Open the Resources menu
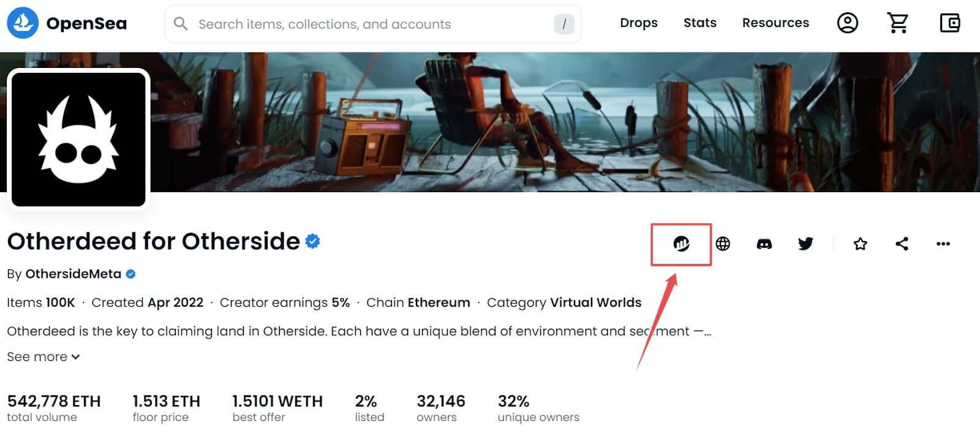Viewport: 980px width, 445px height. click(775, 23)
